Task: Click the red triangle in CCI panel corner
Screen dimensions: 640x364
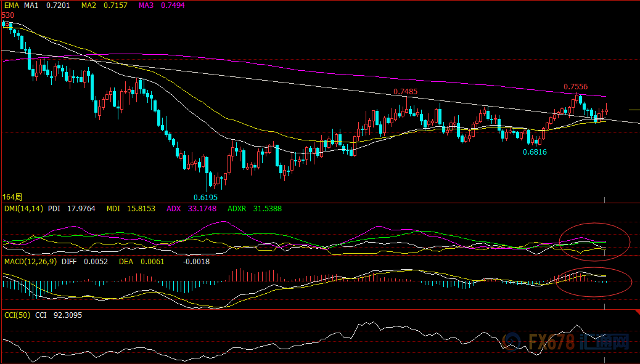Action: (x=636, y=313)
